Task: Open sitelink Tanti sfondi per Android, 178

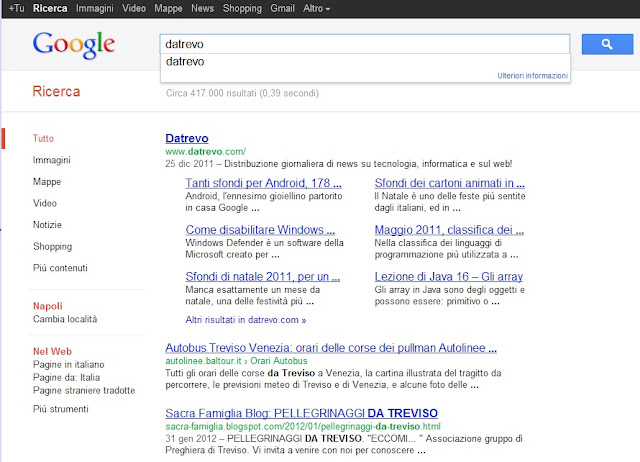Action: tap(263, 183)
